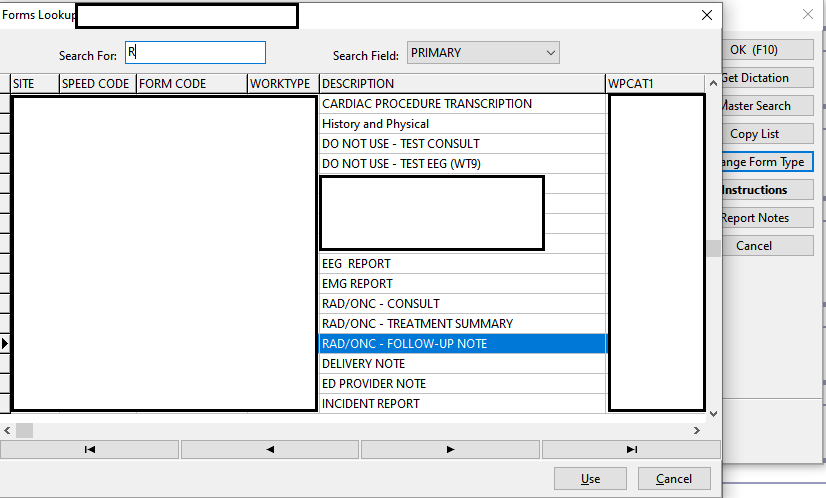Click the Use button
The height and width of the screenshot is (498, 826).
click(591, 479)
